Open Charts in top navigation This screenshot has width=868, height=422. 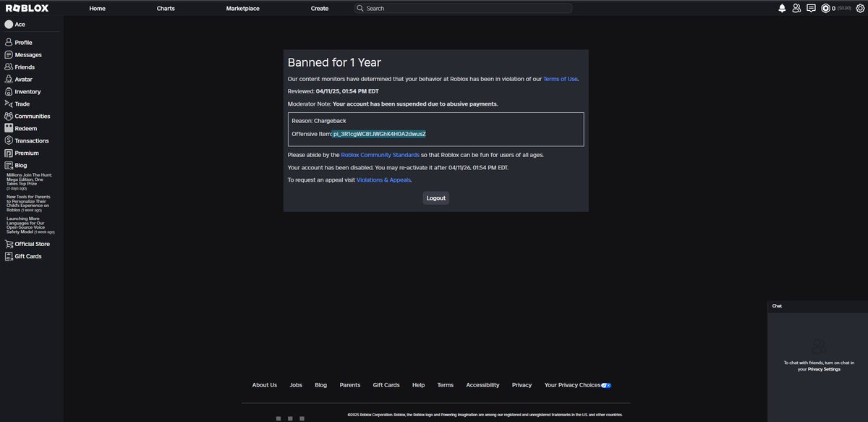tap(166, 9)
